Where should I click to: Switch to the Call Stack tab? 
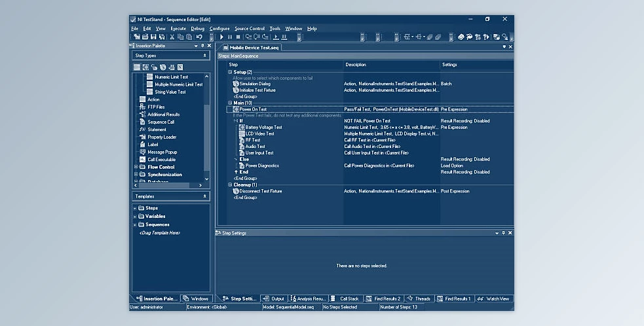point(345,299)
